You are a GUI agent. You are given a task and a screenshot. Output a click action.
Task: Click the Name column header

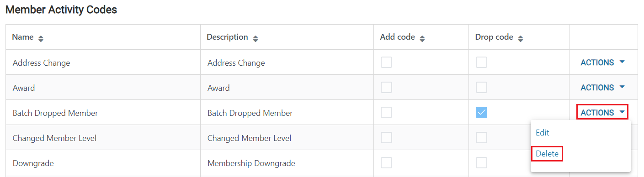(x=23, y=37)
